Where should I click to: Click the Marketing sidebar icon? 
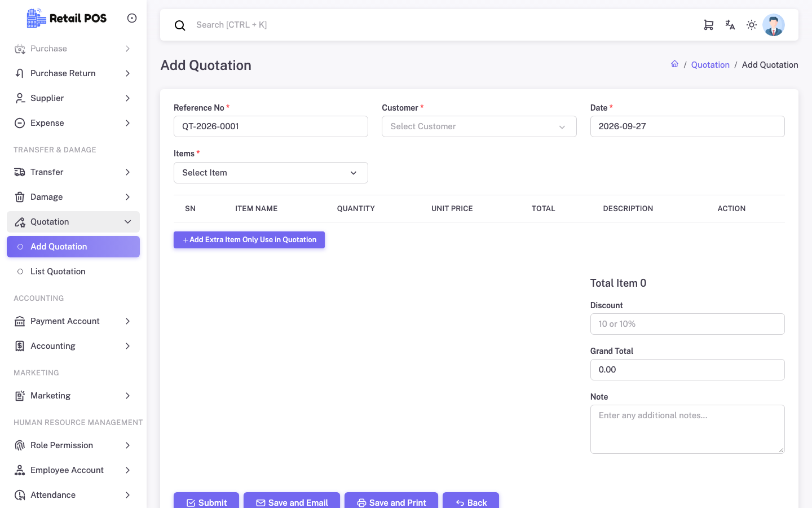(x=20, y=396)
